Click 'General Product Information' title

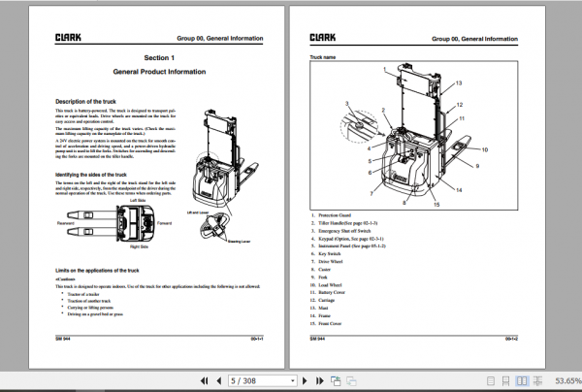(x=159, y=72)
